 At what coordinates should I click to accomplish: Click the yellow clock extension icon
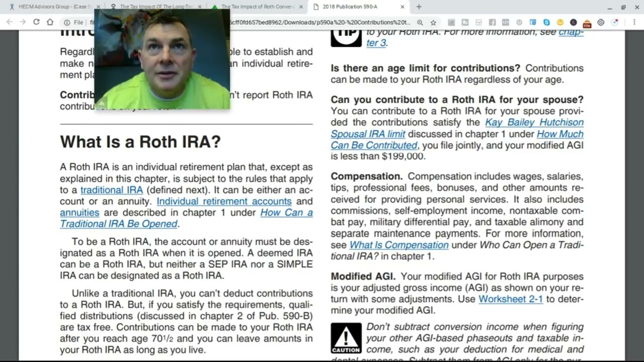[560, 23]
